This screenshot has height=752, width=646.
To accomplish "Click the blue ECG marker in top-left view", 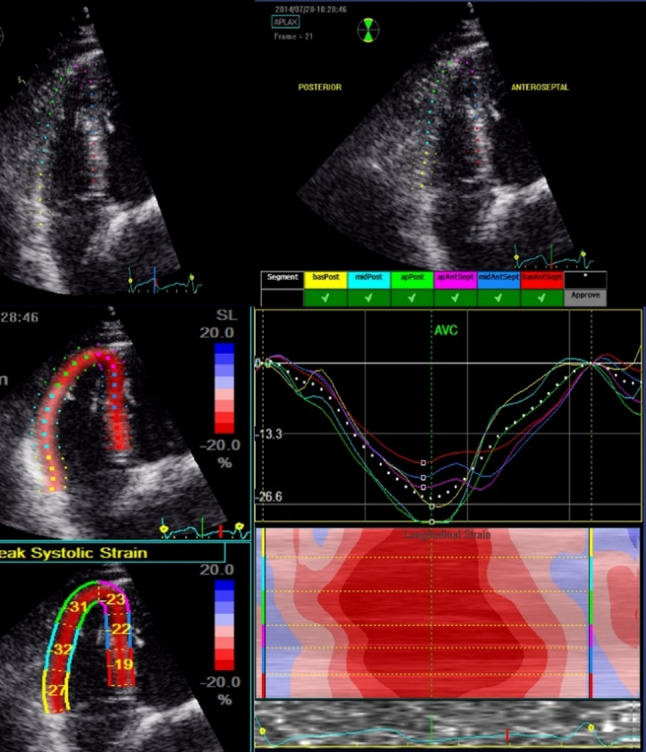I will (x=154, y=280).
